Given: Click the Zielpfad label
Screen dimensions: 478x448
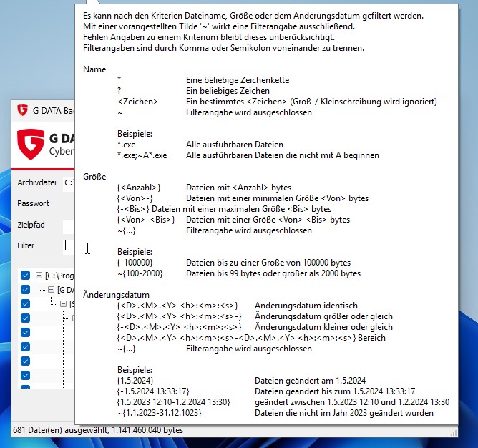Looking at the screenshot, I should tap(31, 225).
